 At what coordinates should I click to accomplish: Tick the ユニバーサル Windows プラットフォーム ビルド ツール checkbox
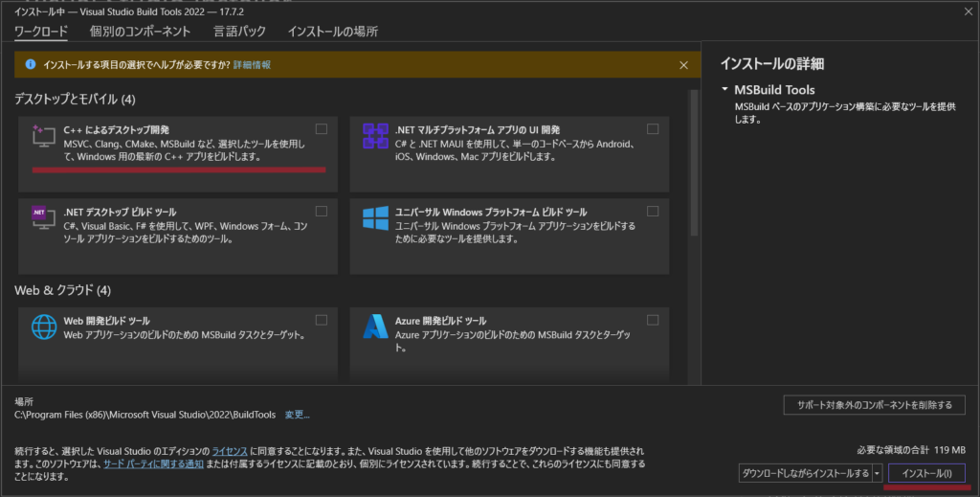point(653,212)
